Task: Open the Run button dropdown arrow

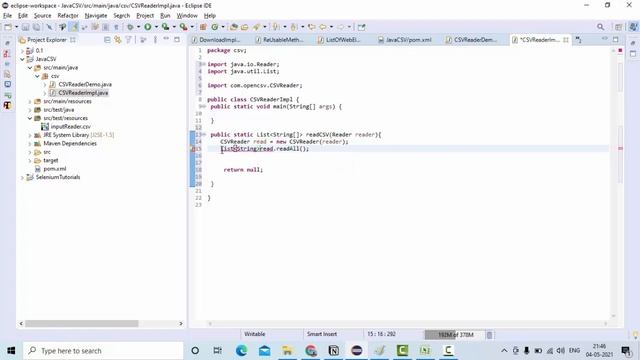Action: click(156, 27)
